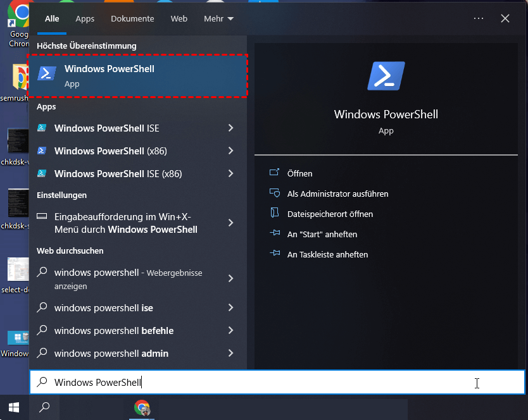Expand 'windows powershell befehle' suggestion arrow

[230, 330]
